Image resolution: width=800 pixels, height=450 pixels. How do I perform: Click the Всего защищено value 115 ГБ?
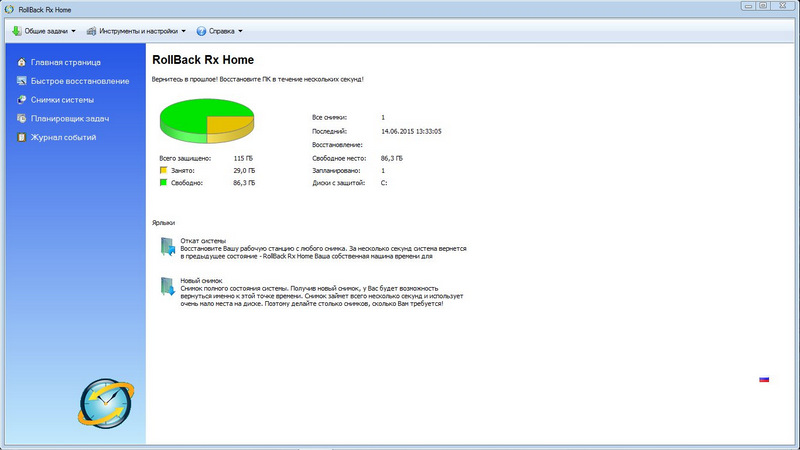tap(243, 158)
